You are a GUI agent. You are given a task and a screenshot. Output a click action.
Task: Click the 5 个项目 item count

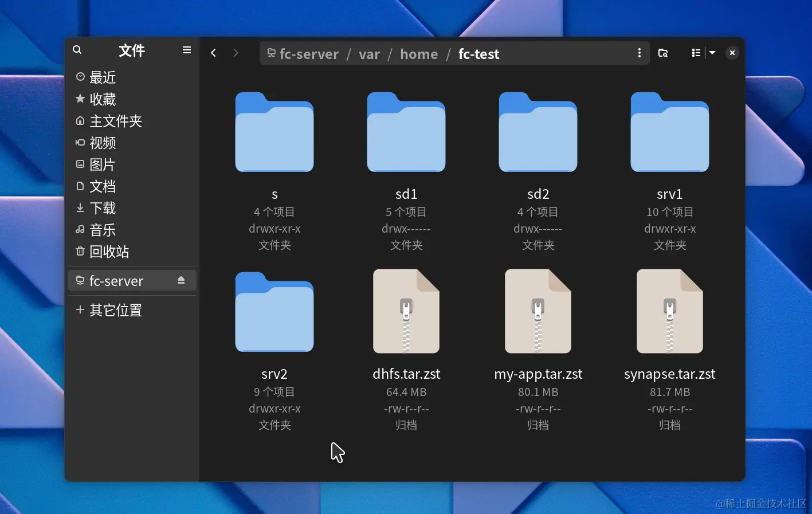406,212
